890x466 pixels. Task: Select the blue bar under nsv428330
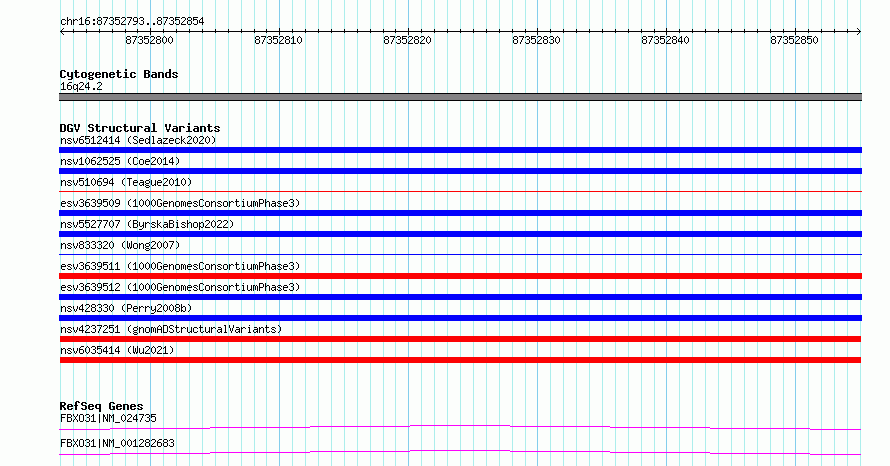click(x=460, y=318)
